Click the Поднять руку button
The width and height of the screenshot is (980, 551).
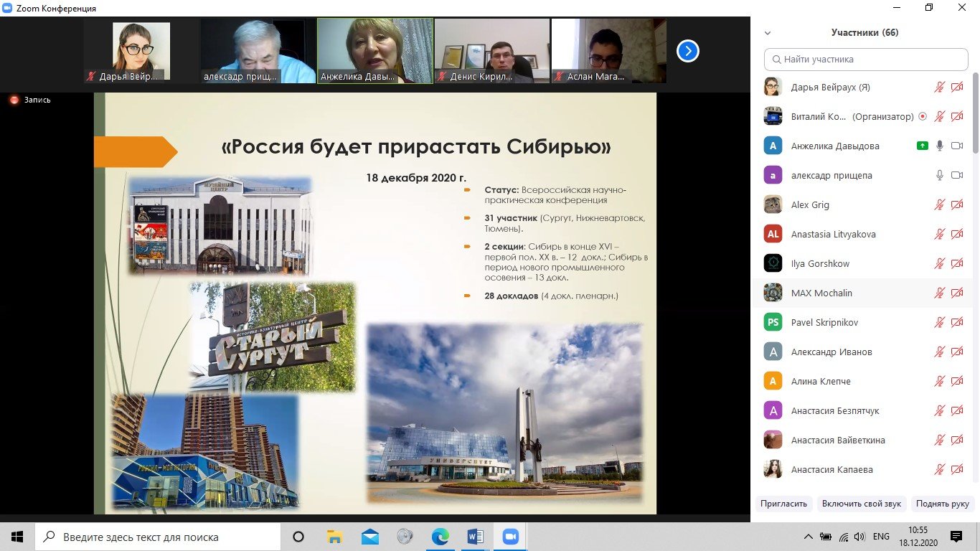pos(942,504)
